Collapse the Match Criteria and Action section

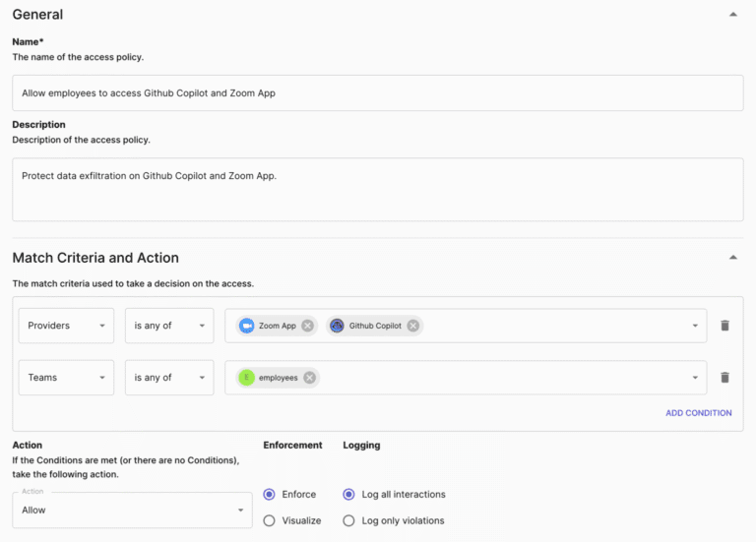coord(732,258)
